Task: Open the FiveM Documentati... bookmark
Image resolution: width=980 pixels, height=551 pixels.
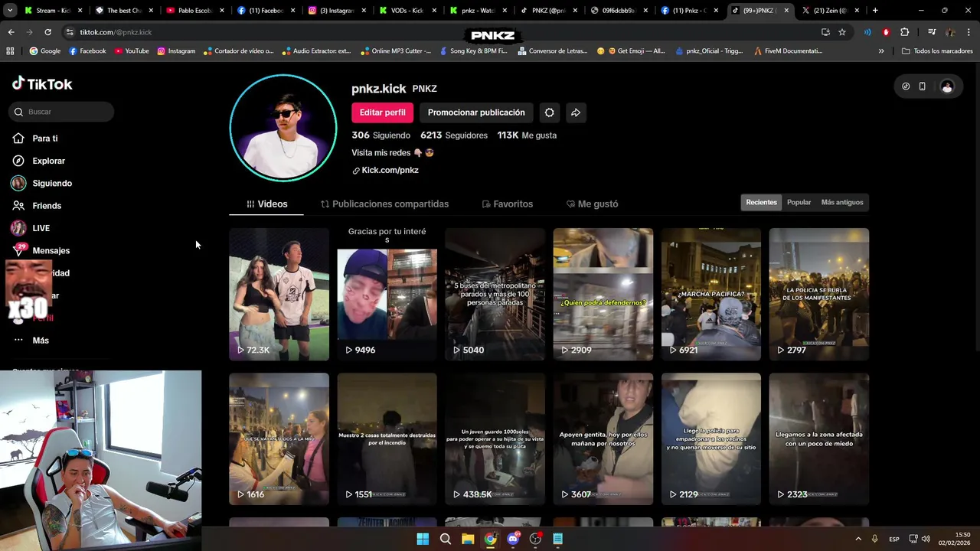Action: tap(788, 51)
